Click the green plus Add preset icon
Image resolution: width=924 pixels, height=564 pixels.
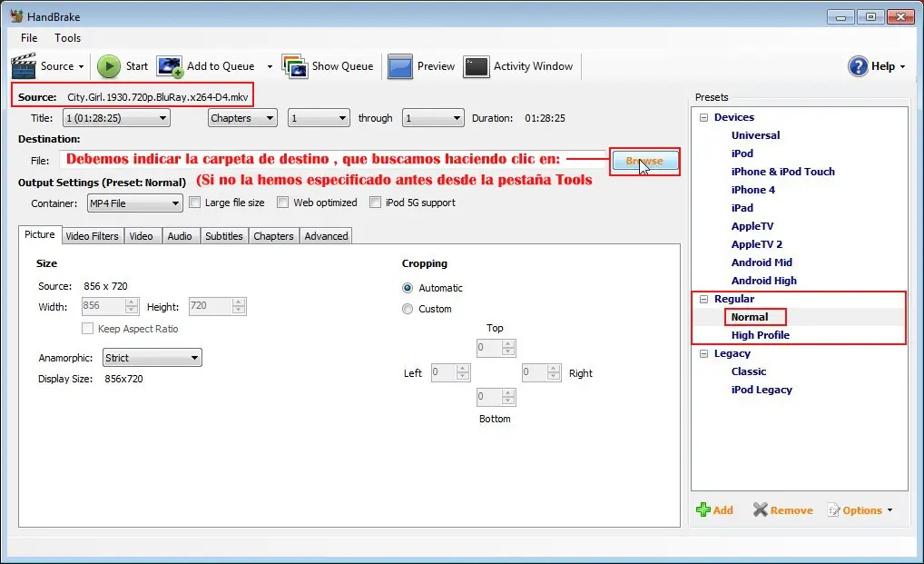(703, 510)
